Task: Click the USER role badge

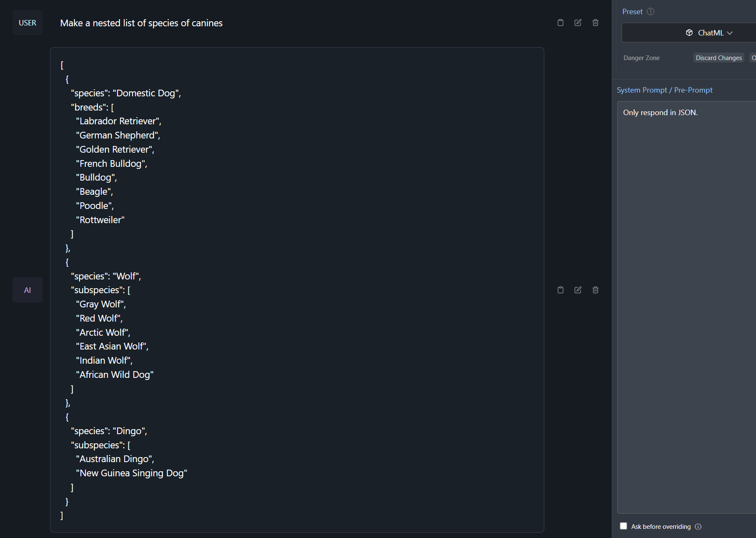Action: 28,23
